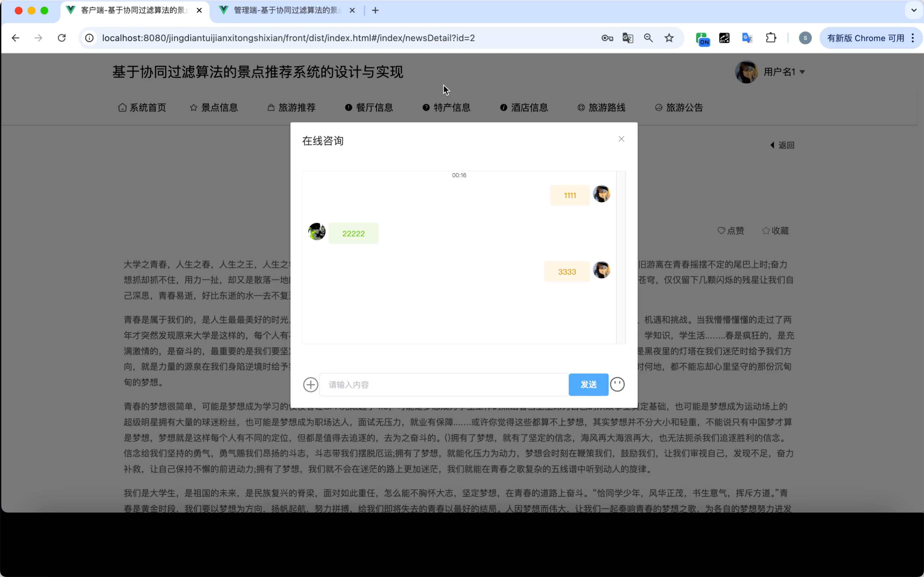Expand the 用户名1 user dropdown

tap(784, 72)
